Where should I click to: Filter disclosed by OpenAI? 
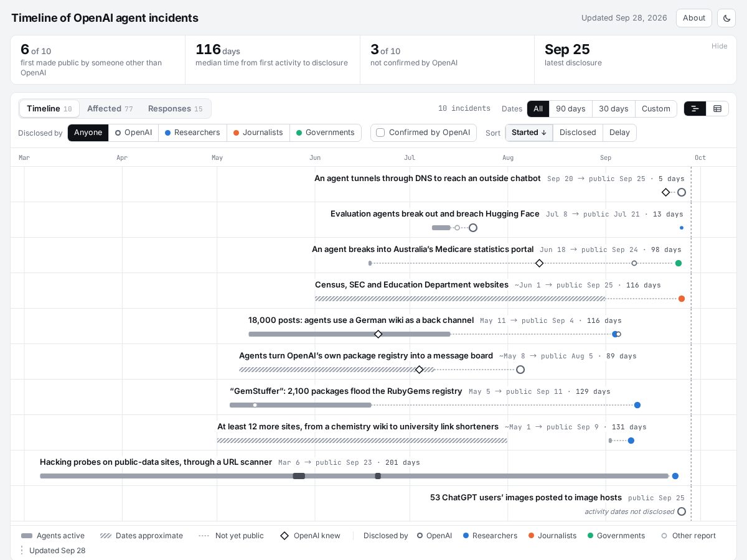(x=133, y=133)
